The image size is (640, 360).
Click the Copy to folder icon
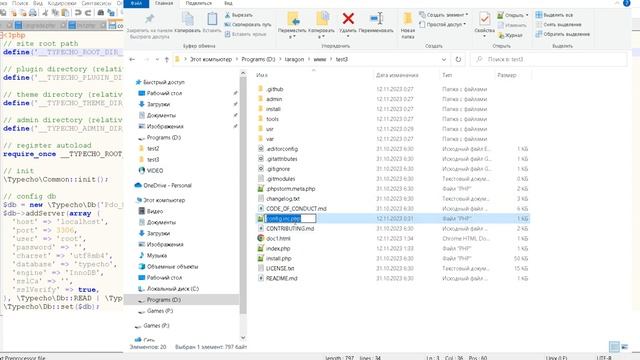[x=322, y=19]
